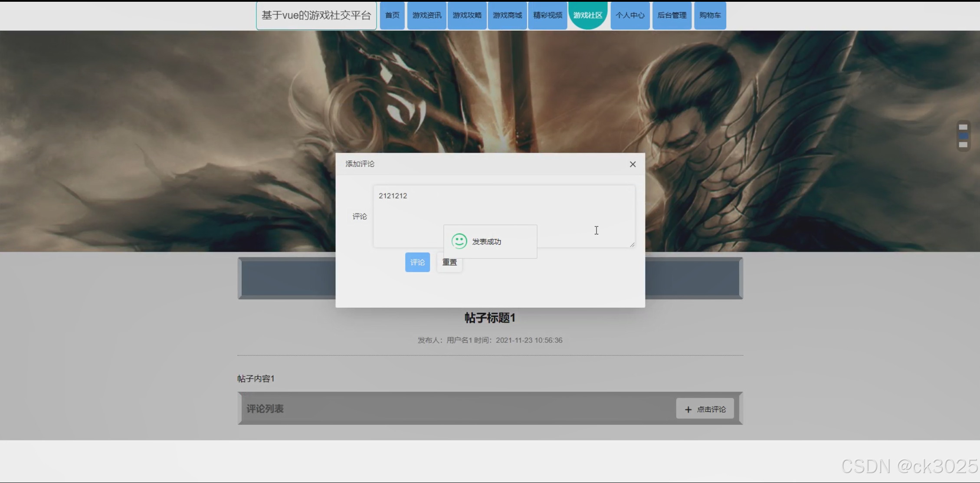
Task: Go to 游戏资讯 menu item
Action: [x=426, y=15]
